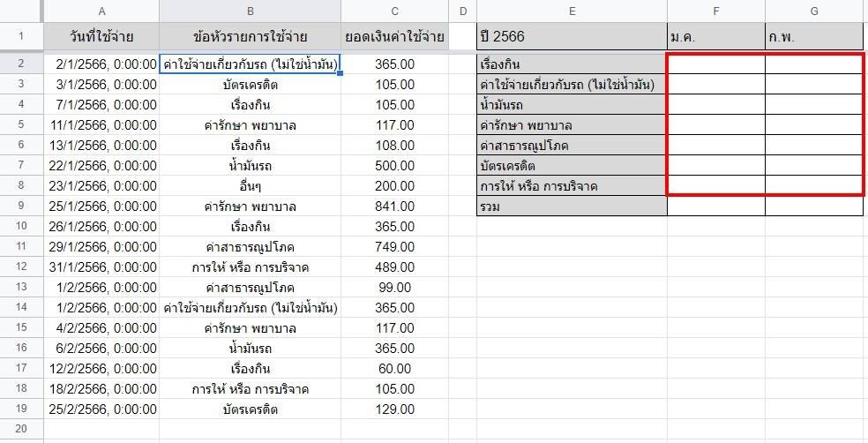Select date cell 23/1/2566, 0:00:00
This screenshot has height=443, width=868.
(x=101, y=186)
